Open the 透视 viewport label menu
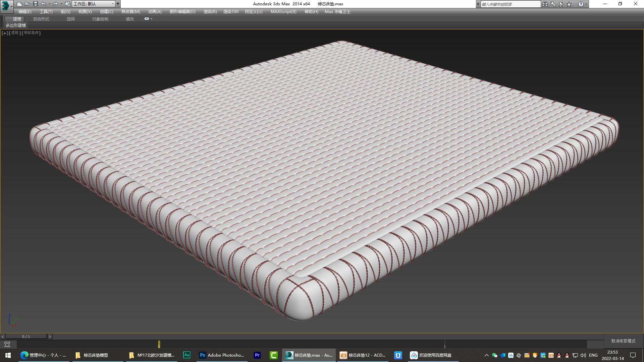This screenshot has height=362, width=644. pyautogui.click(x=15, y=33)
